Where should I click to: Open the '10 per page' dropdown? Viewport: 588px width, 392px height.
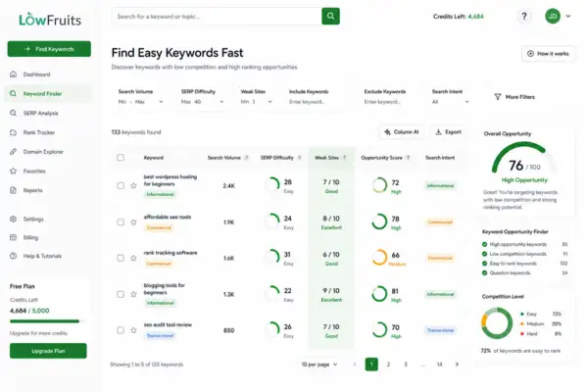coord(319,365)
